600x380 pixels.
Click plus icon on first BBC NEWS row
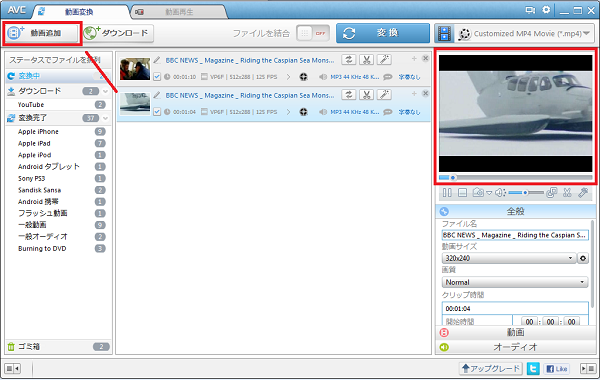(414, 59)
